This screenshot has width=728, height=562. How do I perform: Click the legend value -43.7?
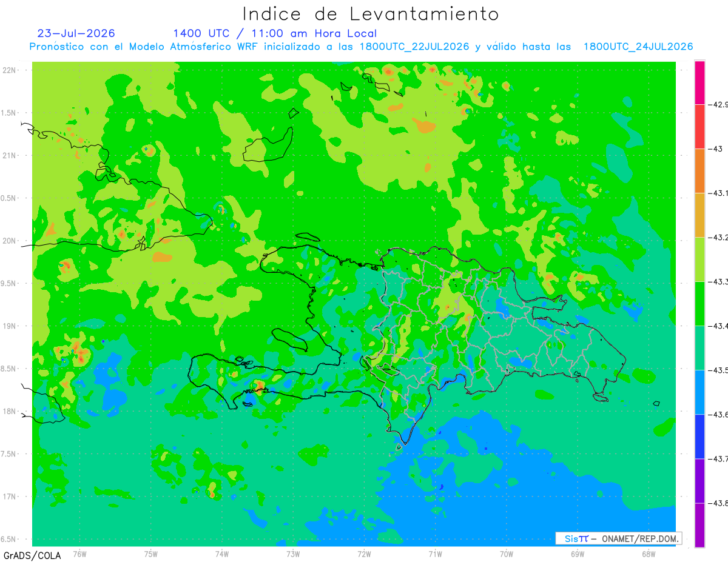tap(718, 458)
